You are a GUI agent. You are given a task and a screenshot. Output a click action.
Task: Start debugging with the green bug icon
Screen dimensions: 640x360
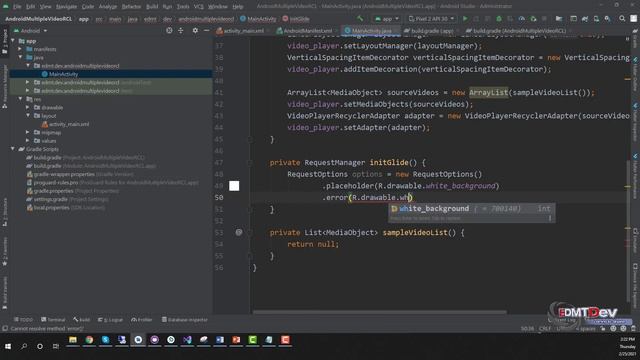499,19
